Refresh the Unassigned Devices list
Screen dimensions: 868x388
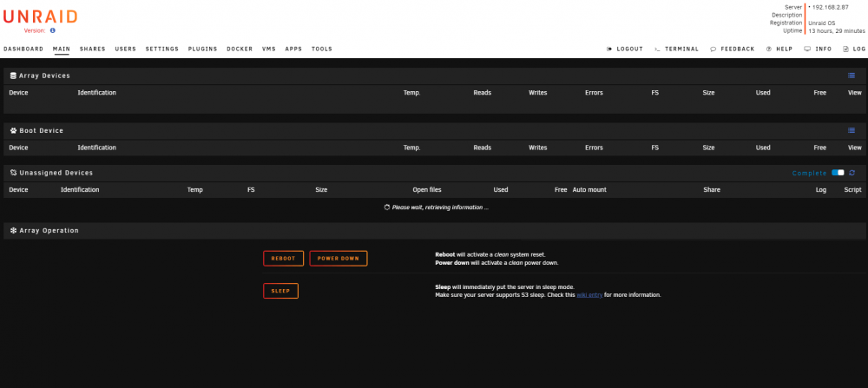(852, 173)
